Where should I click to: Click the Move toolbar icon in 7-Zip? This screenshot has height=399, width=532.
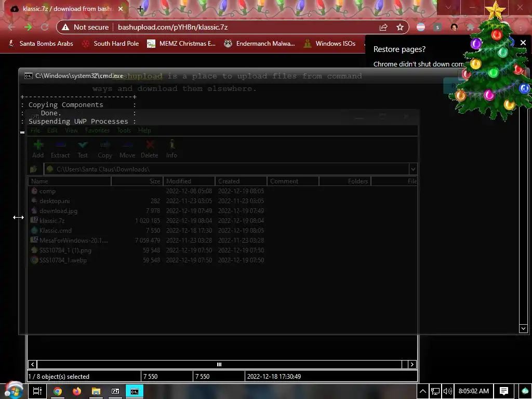pos(127,145)
